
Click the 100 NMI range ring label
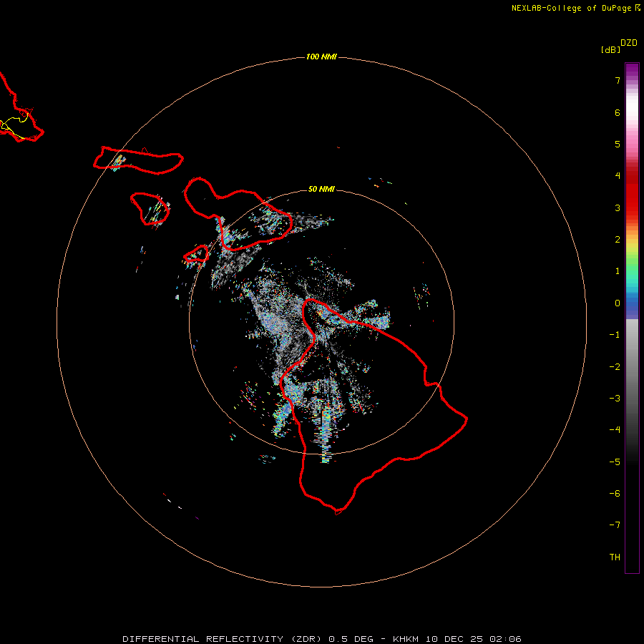[x=321, y=57]
